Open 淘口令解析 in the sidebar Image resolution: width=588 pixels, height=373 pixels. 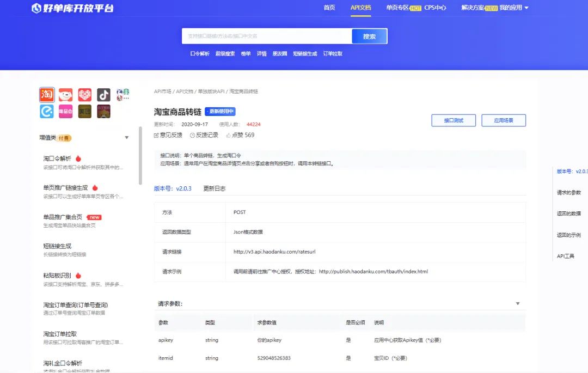(57, 158)
